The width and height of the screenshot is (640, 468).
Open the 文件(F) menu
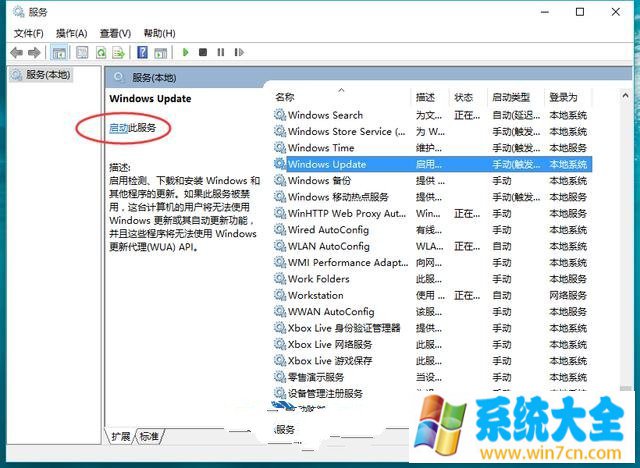pos(29,33)
